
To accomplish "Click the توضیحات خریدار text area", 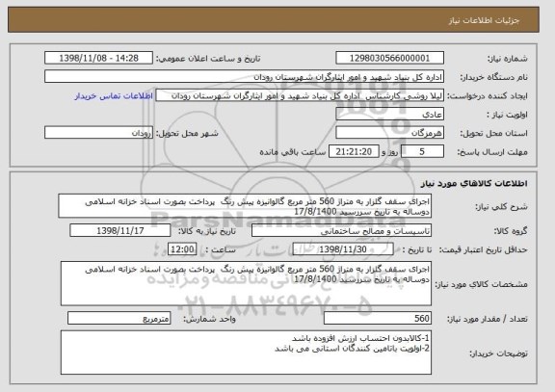I will point(246,353).
